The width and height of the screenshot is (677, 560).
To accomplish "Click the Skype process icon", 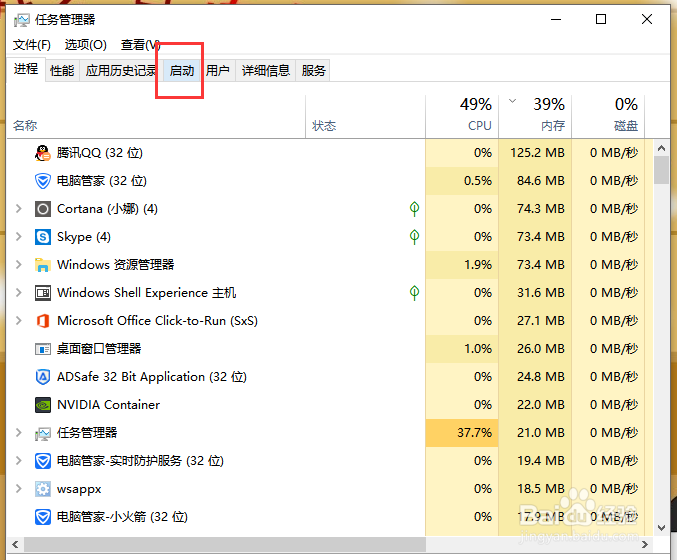I will [x=43, y=237].
